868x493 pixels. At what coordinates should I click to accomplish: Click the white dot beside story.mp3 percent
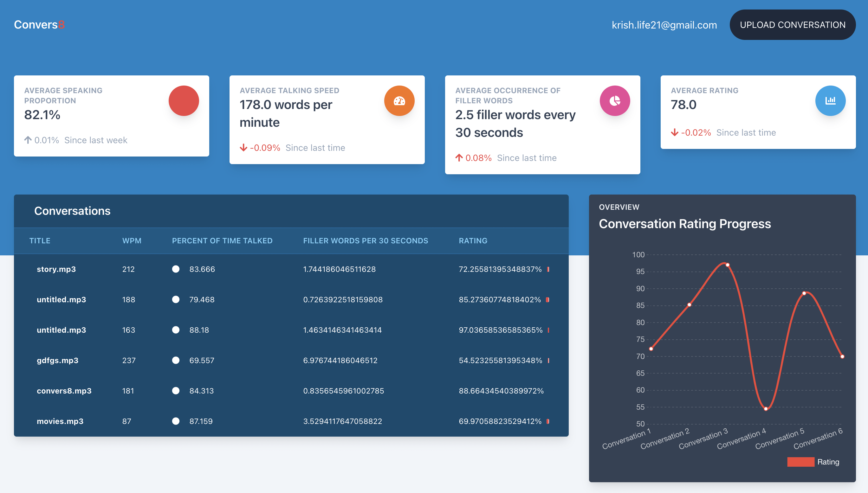click(x=176, y=269)
